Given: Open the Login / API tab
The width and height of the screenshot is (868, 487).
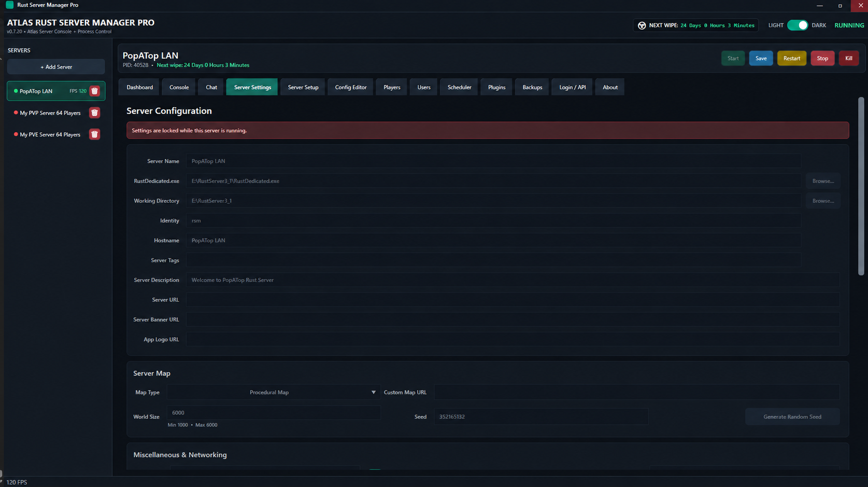Looking at the screenshot, I should (572, 87).
